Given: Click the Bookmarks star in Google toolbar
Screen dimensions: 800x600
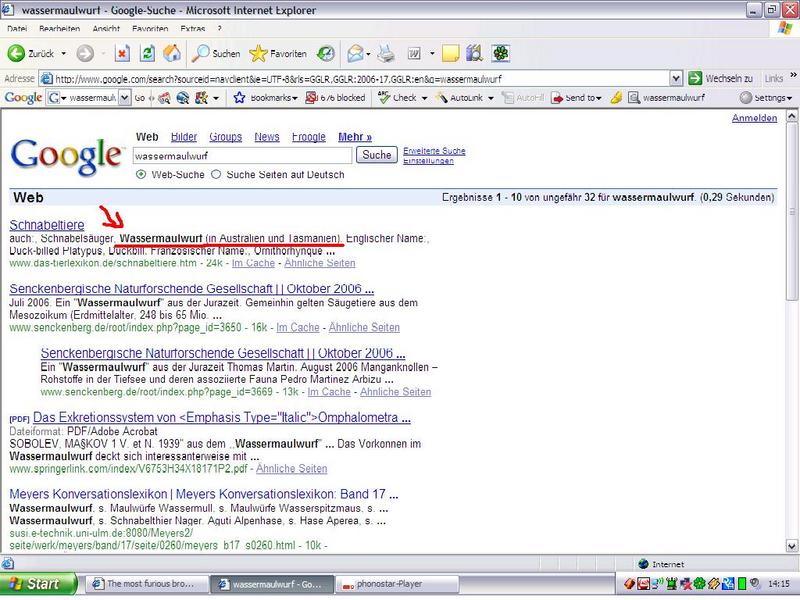Looking at the screenshot, I should coord(239,97).
